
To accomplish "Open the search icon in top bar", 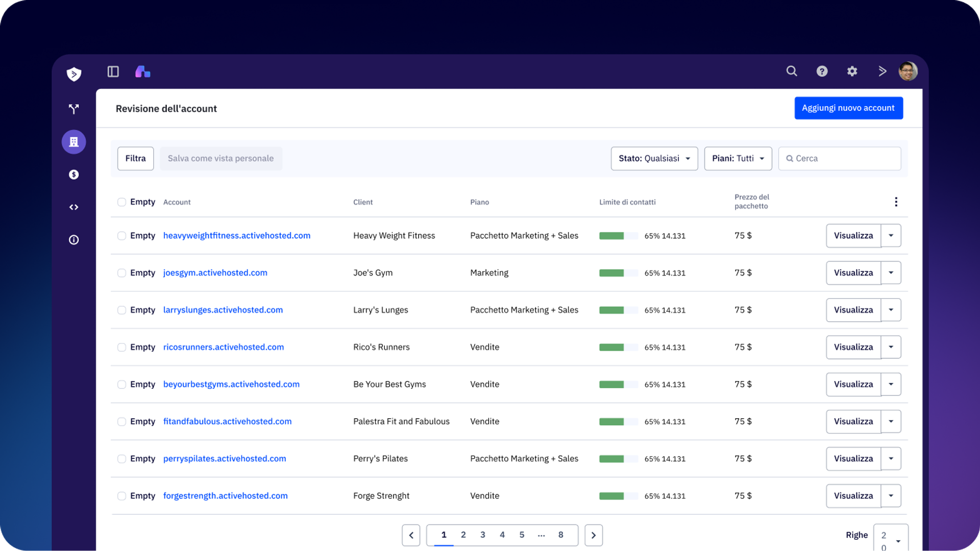I will point(791,71).
